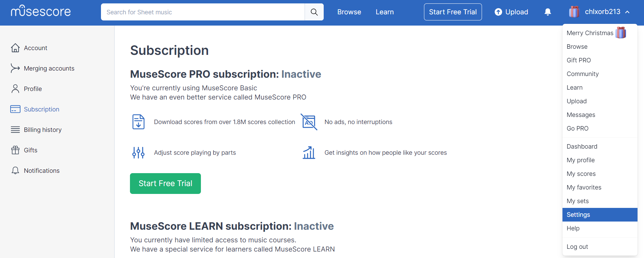Open Help from dropdown
This screenshot has height=258, width=644.
click(600, 228)
